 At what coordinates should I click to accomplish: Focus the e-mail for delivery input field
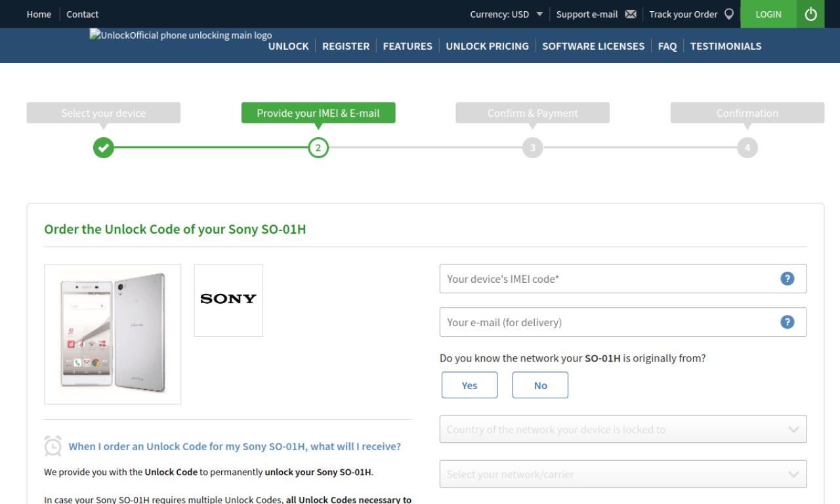[623, 322]
